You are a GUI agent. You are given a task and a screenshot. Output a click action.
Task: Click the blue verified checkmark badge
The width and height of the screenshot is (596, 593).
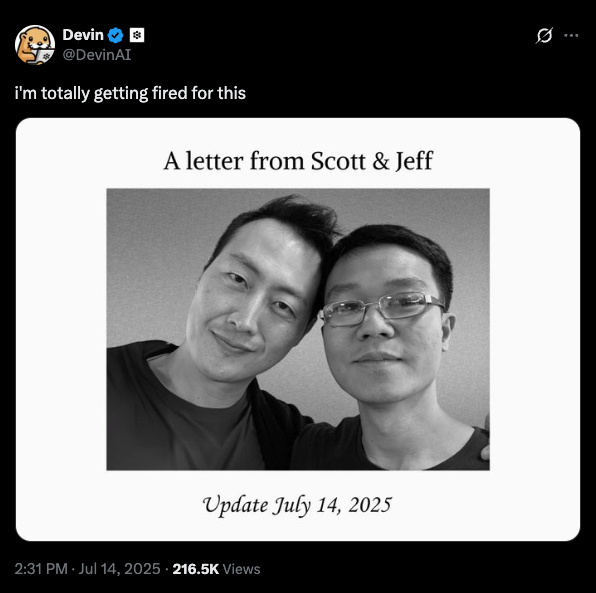[116, 35]
